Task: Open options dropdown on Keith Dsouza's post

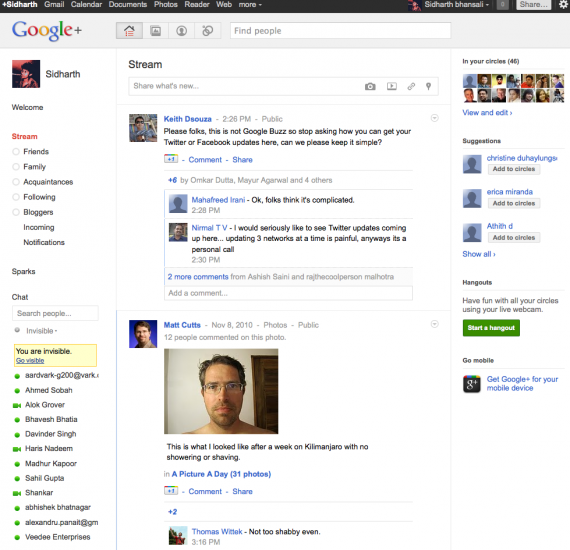Action: coord(434,118)
